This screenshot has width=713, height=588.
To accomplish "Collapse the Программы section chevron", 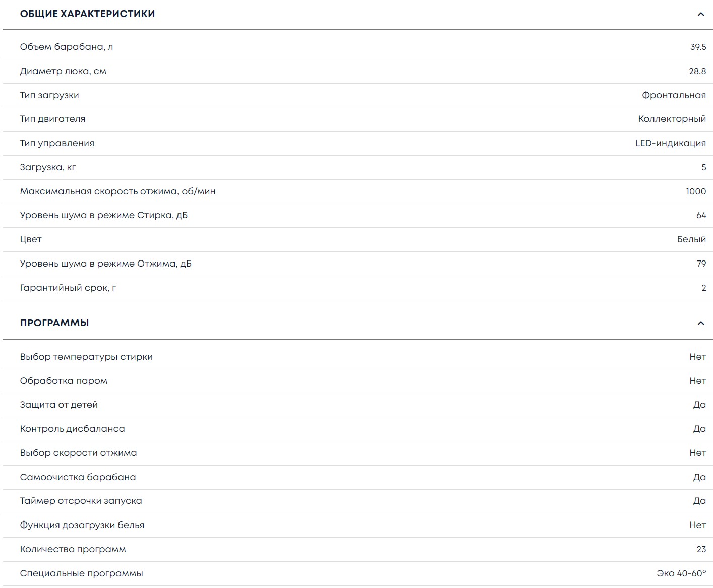I will click(700, 323).
